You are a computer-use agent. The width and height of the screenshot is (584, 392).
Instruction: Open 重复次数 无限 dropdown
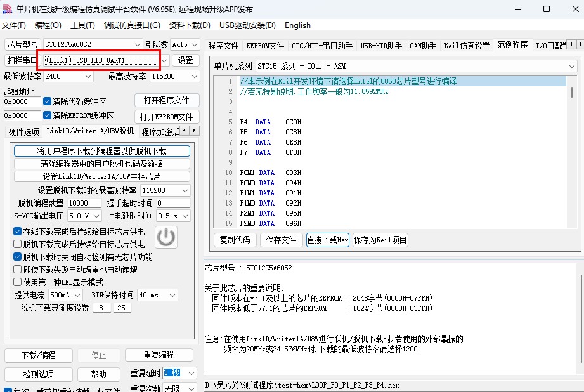pyautogui.click(x=179, y=388)
